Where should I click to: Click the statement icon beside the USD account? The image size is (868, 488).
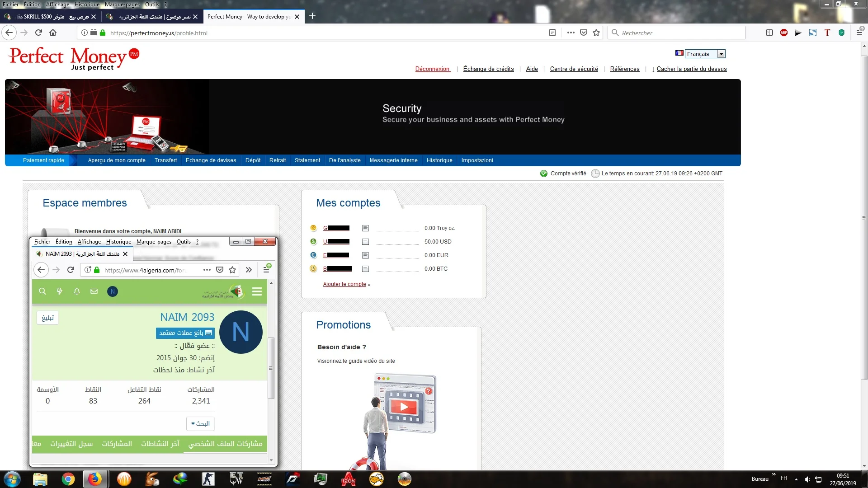(x=365, y=242)
